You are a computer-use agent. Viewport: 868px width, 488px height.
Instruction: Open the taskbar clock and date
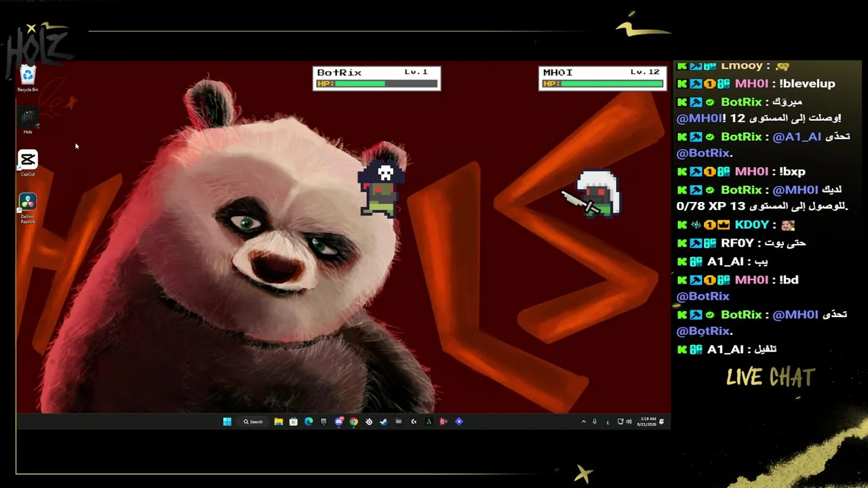(x=647, y=422)
